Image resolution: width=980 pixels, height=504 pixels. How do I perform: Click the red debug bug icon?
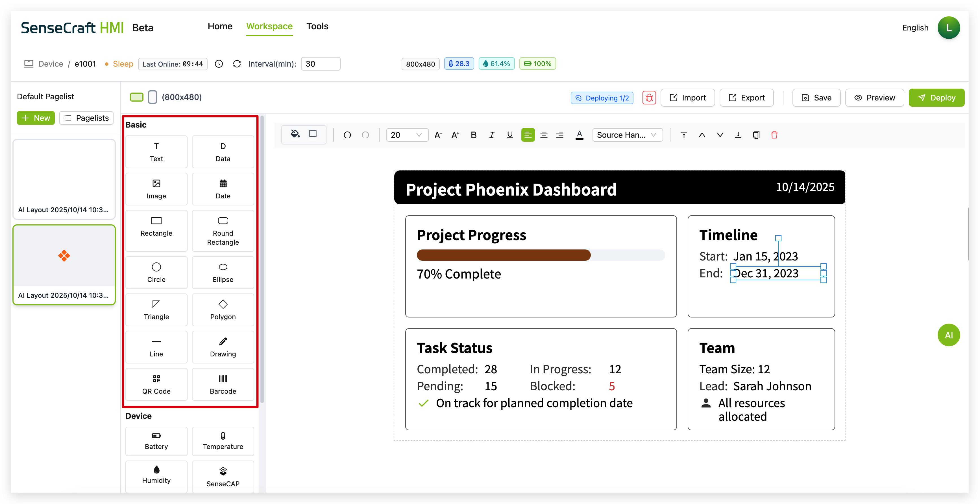[649, 98]
